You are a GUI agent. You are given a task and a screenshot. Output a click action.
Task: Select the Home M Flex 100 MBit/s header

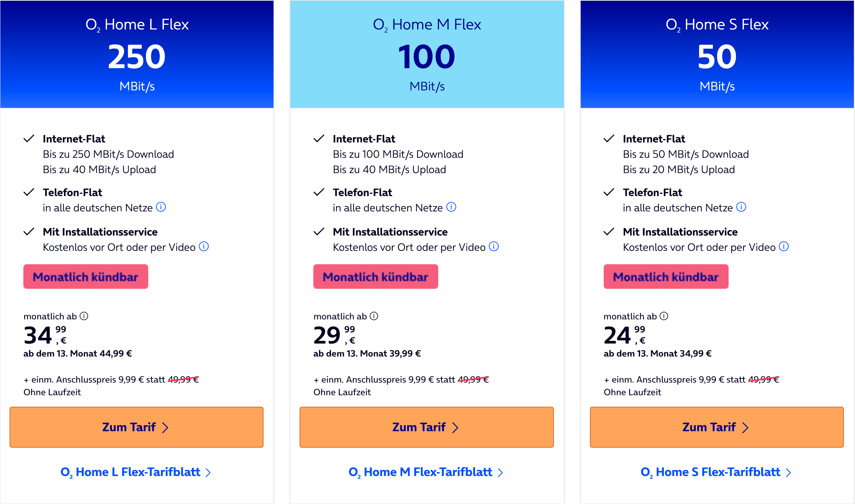click(x=427, y=54)
